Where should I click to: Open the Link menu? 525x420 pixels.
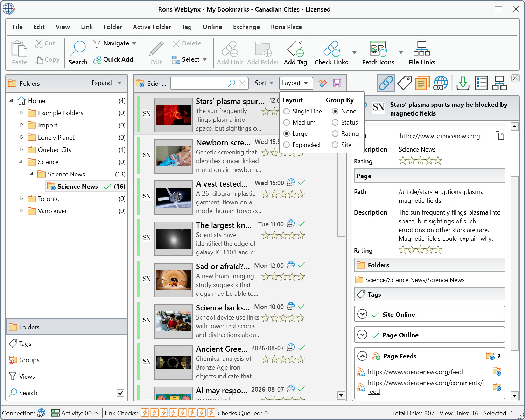point(87,27)
